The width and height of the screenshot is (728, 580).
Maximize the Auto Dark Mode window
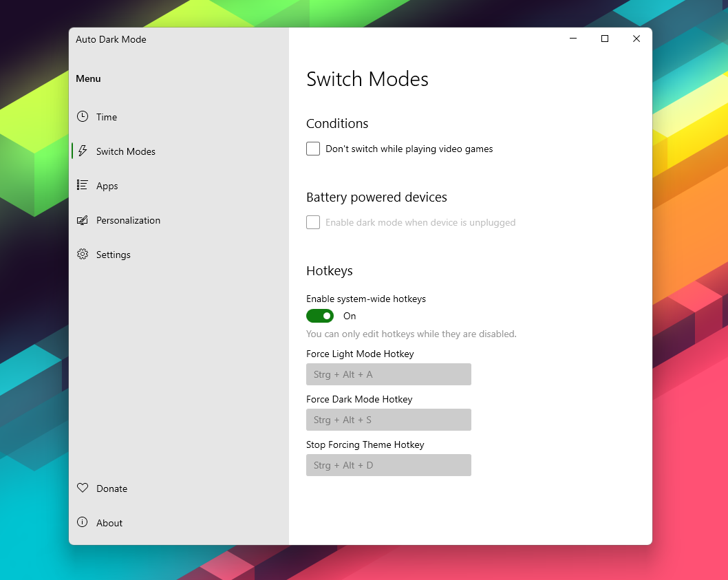tap(605, 39)
